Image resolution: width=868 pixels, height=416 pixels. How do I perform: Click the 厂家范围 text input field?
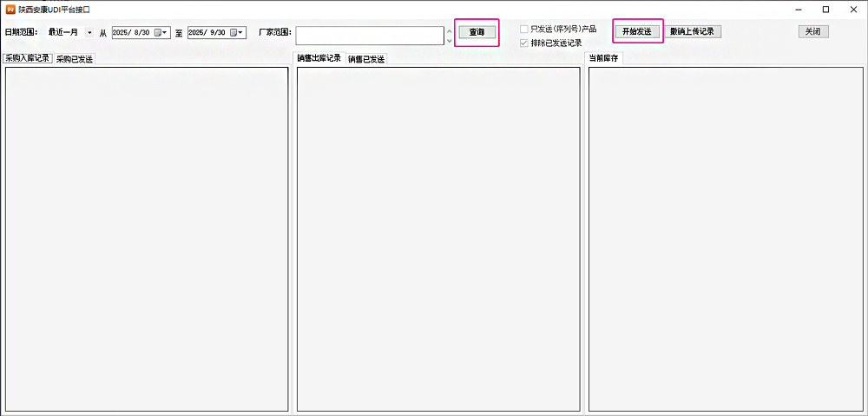click(370, 35)
